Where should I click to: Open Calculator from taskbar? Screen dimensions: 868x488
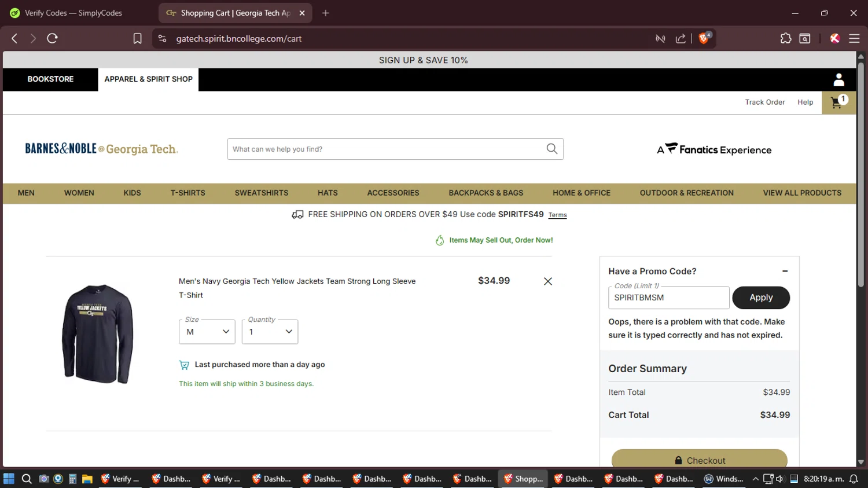[x=72, y=479]
